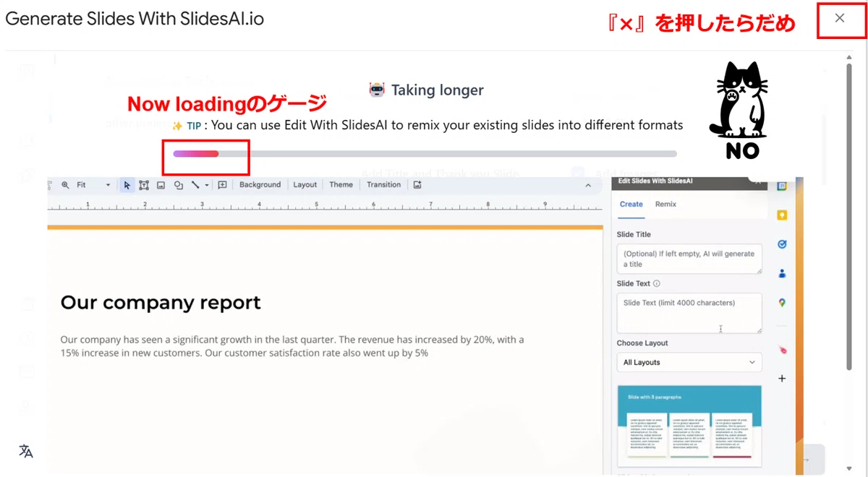Expand the line tool dropdown arrow
This screenshot has height=477, width=868.
click(x=207, y=186)
